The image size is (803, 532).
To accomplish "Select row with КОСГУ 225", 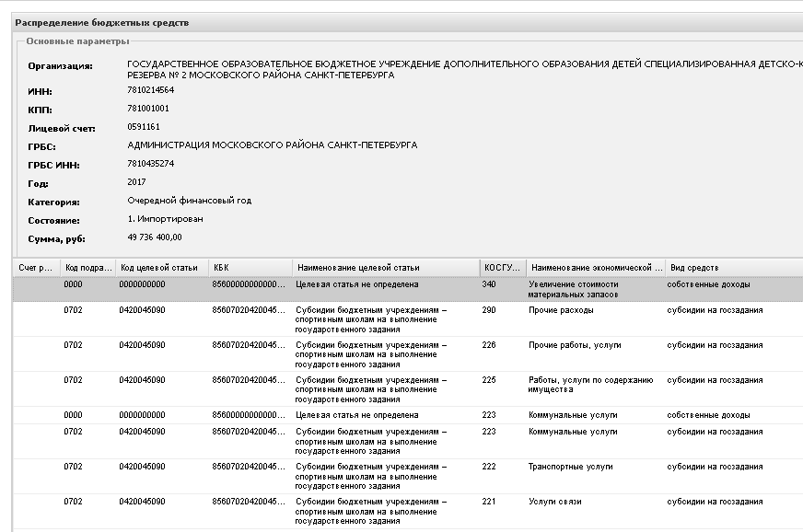I will click(x=408, y=389).
